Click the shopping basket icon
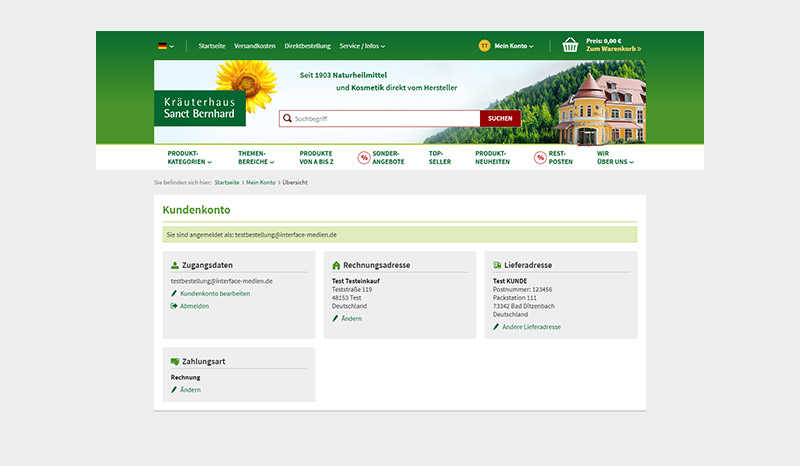 pos(570,45)
